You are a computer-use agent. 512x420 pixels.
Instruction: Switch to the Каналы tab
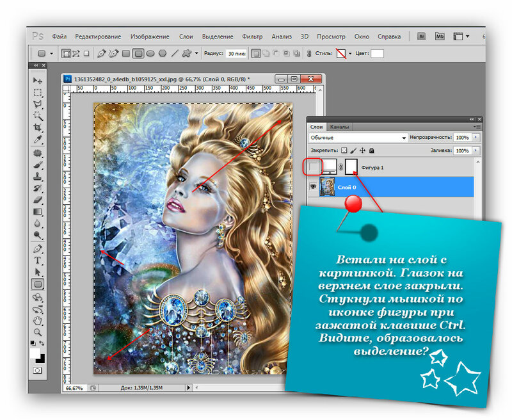[x=339, y=127]
